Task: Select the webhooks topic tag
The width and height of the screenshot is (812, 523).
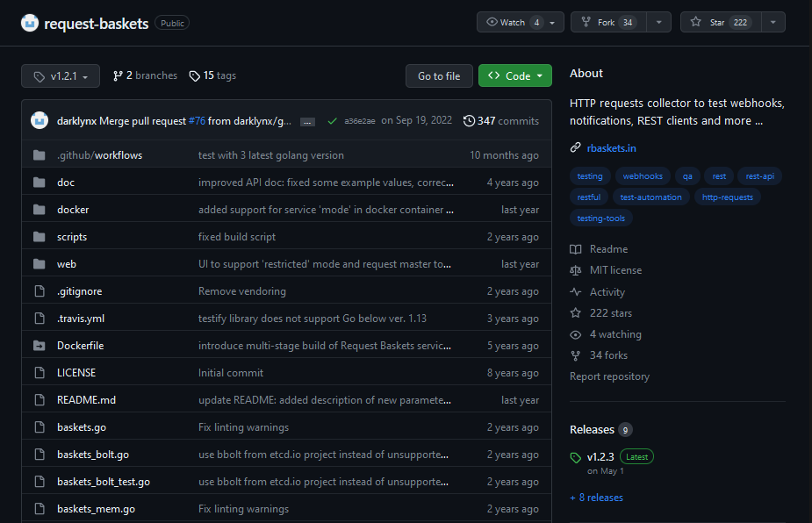Action: [643, 176]
